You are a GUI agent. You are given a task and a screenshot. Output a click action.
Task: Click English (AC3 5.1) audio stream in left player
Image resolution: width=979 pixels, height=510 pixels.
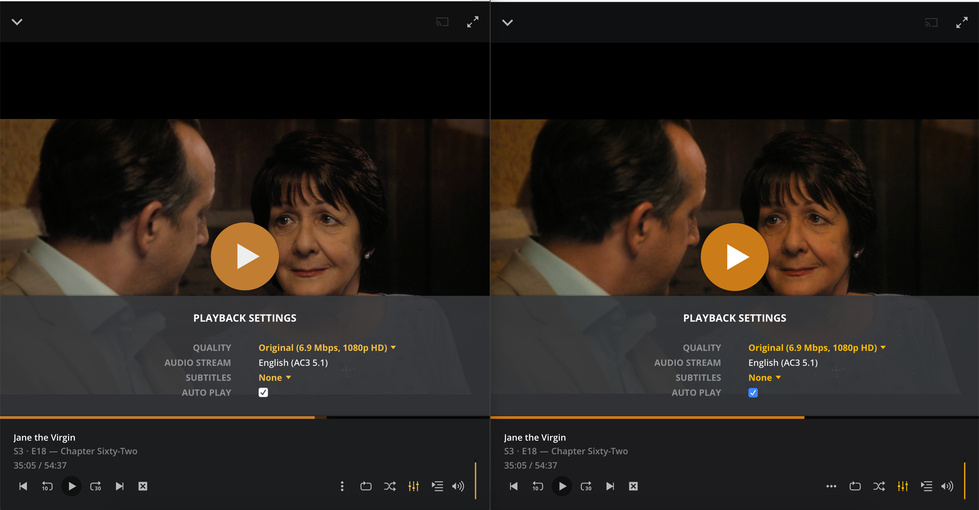[x=293, y=363]
